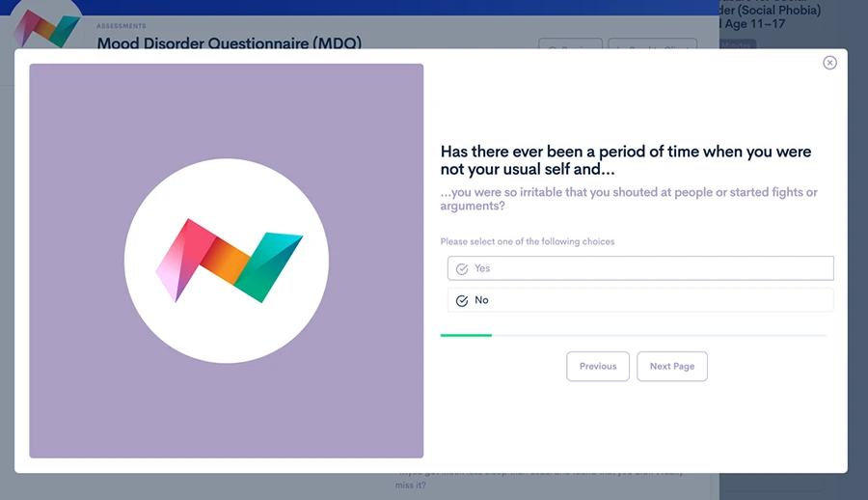Viewport: 868px width, 500px height.
Task: Click the checkmark icon beside Yes
Action: tap(462, 269)
